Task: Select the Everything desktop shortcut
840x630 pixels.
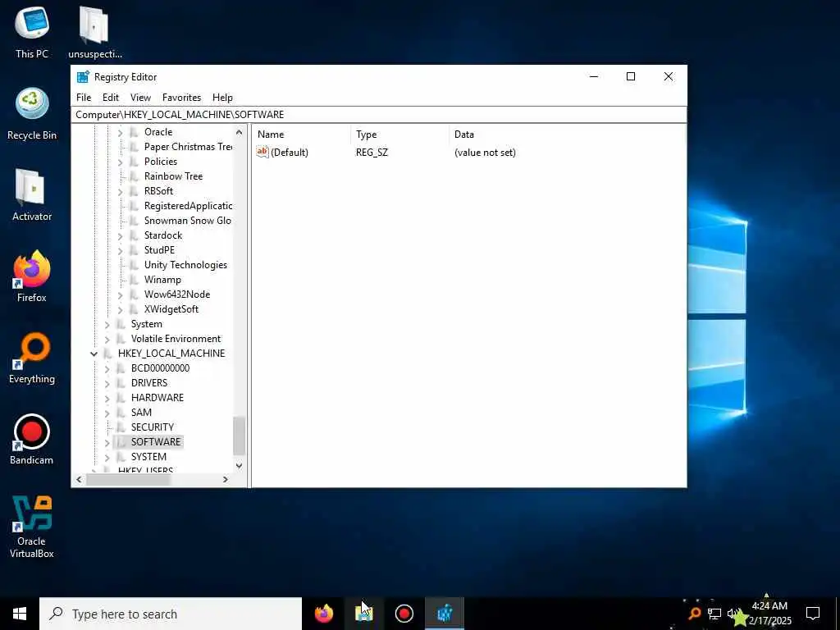Action: [32, 358]
